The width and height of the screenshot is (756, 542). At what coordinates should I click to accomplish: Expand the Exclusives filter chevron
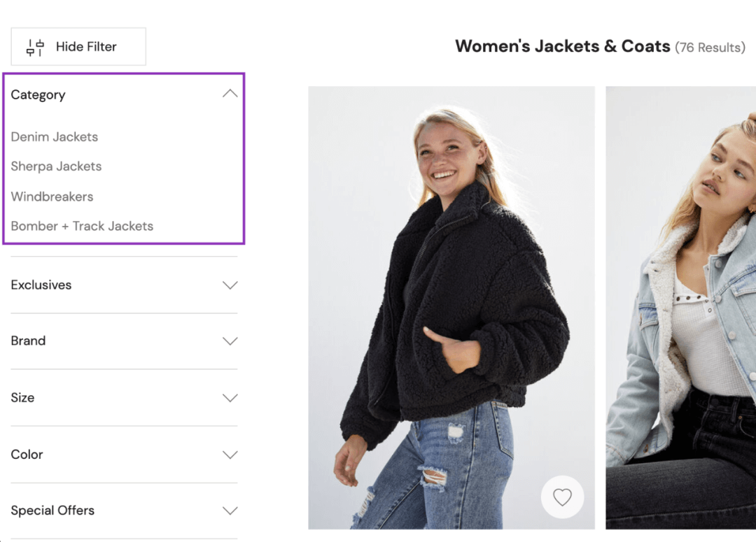coord(230,285)
